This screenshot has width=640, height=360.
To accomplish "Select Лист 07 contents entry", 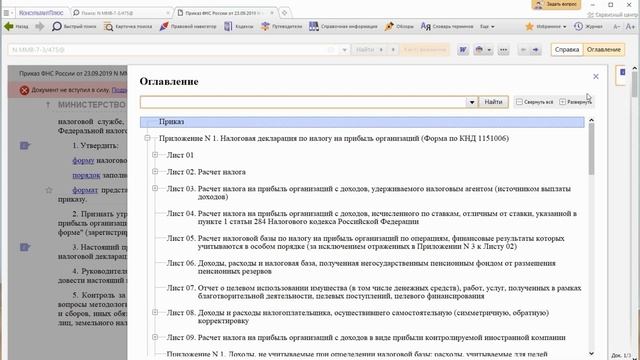I will click(x=374, y=292).
